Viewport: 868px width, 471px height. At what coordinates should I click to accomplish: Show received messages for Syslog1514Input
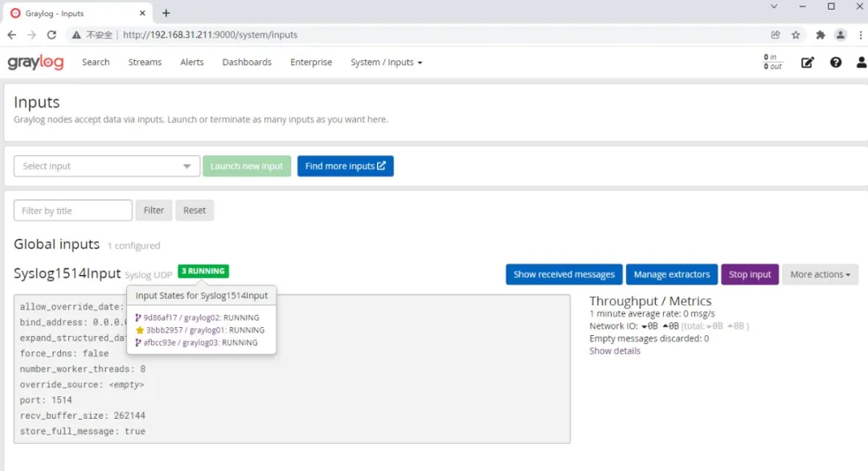click(x=564, y=275)
